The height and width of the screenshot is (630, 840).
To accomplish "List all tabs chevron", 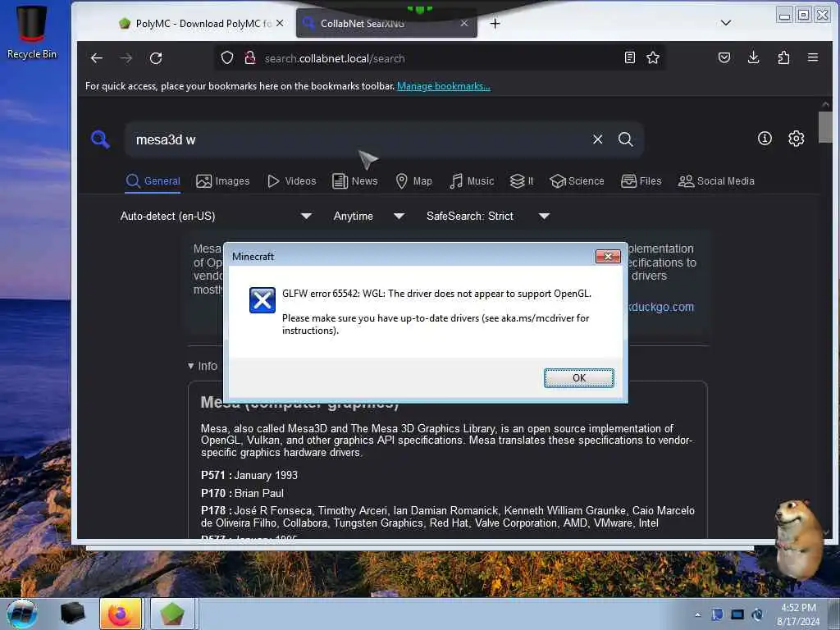I will click(726, 23).
